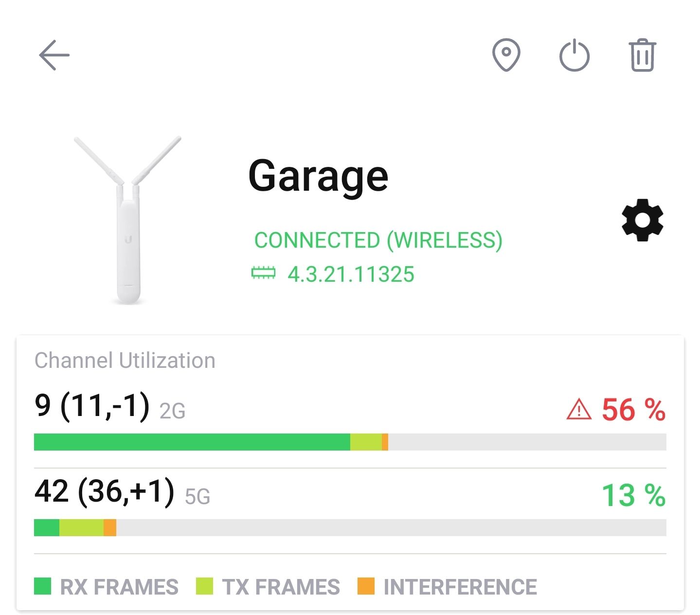Tap the red warning triangle icon
Image resolution: width=700 pixels, height=615 pixels.
(579, 410)
